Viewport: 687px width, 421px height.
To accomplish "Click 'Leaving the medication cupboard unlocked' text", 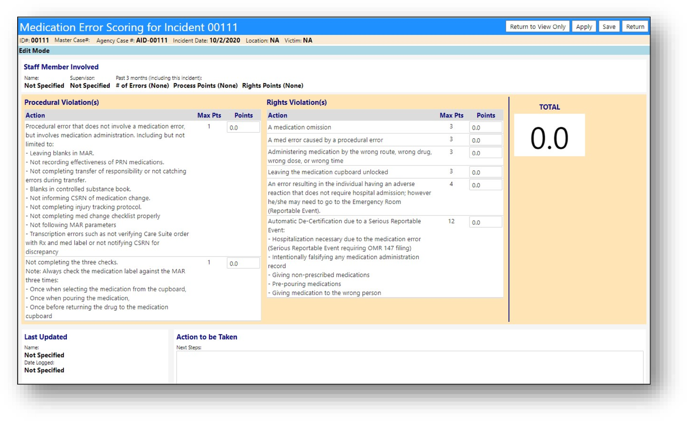I will (x=328, y=172).
